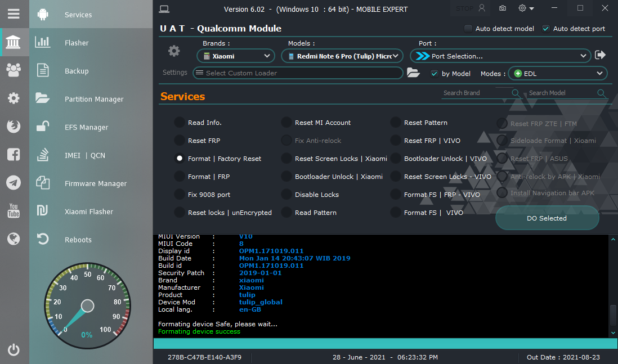Click the port refresh arrow icon
The height and width of the screenshot is (364, 618).
pos(600,55)
